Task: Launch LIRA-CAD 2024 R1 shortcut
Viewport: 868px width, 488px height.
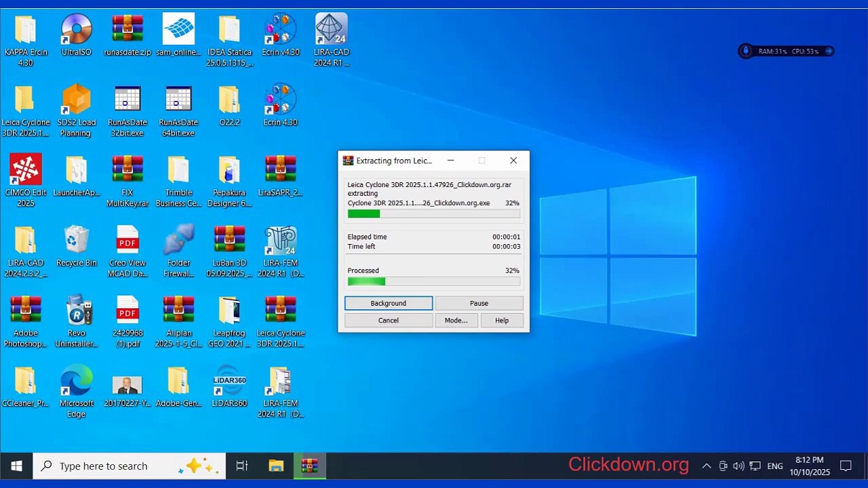Action: (332, 40)
